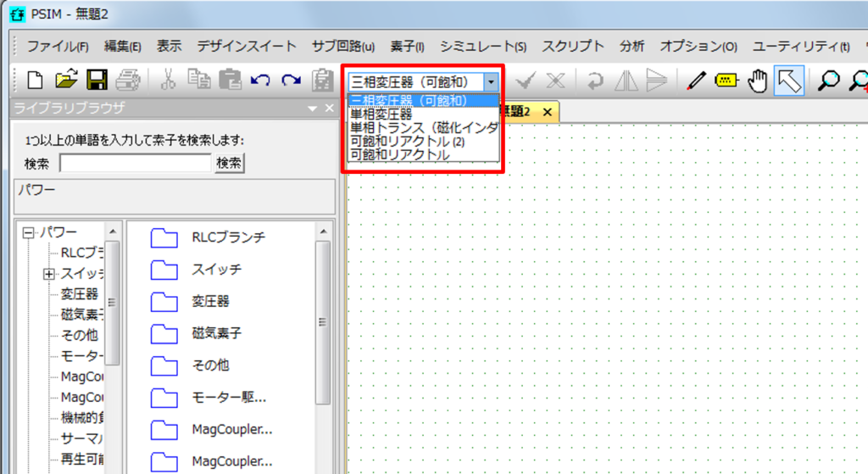Select 単相トランス（磁化インダ from the list
The image size is (868, 474).
(x=424, y=128)
